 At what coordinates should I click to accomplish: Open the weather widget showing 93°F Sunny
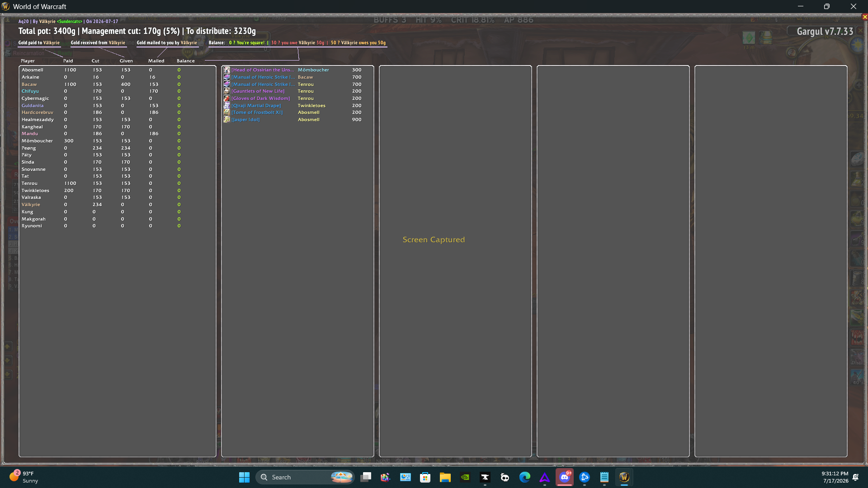[x=24, y=477]
